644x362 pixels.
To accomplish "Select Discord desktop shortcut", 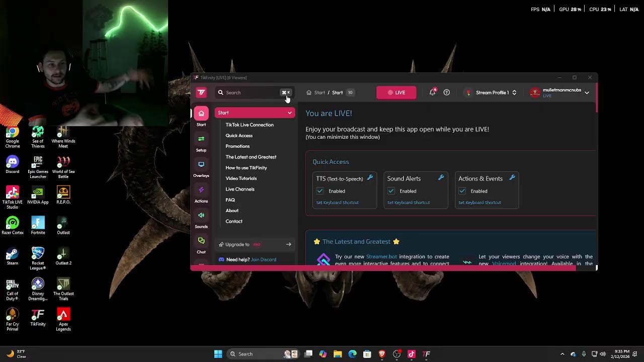I will pyautogui.click(x=13, y=164).
